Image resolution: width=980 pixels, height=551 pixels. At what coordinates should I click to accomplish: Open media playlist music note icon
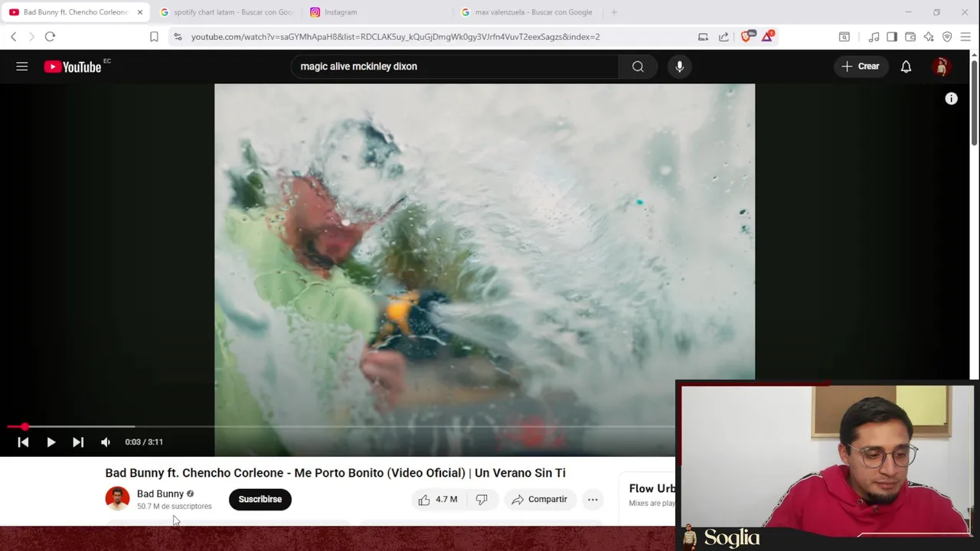pyautogui.click(x=874, y=37)
